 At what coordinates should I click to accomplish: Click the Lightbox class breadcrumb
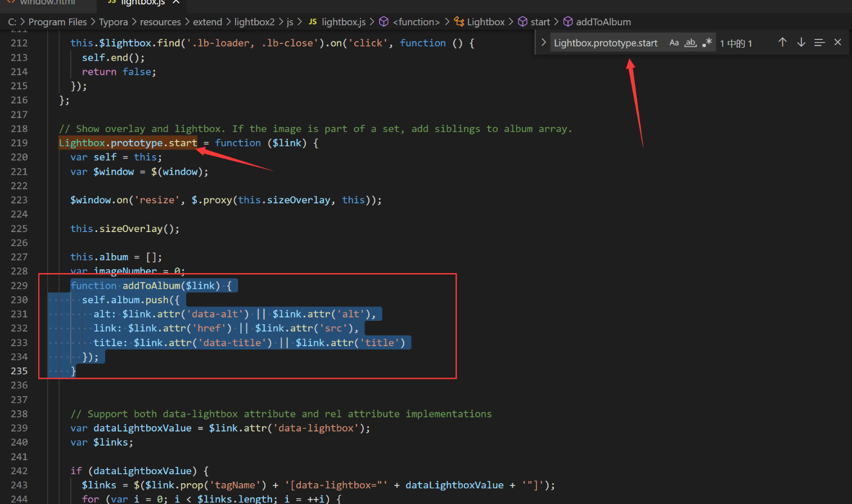(480, 22)
